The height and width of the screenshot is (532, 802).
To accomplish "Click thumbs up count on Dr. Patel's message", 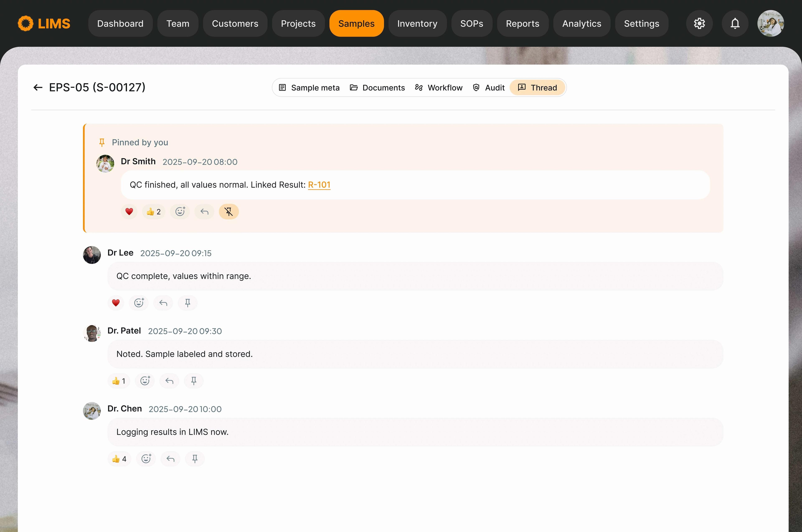I will click(x=119, y=381).
